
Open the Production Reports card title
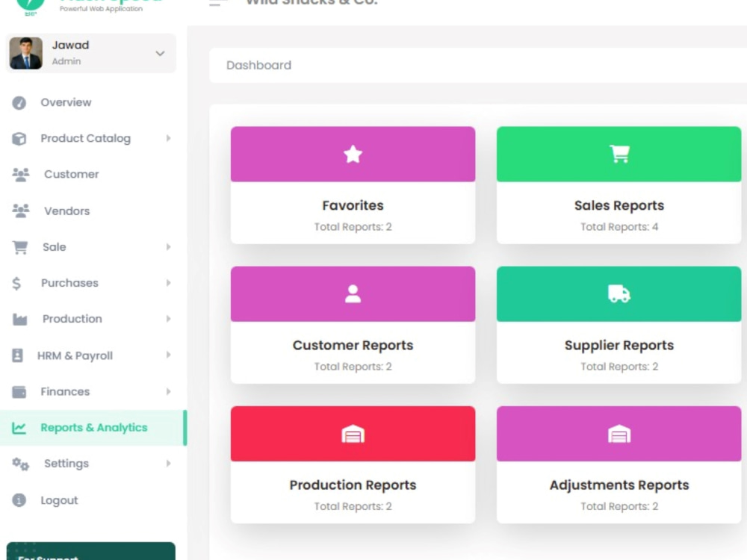coord(353,485)
